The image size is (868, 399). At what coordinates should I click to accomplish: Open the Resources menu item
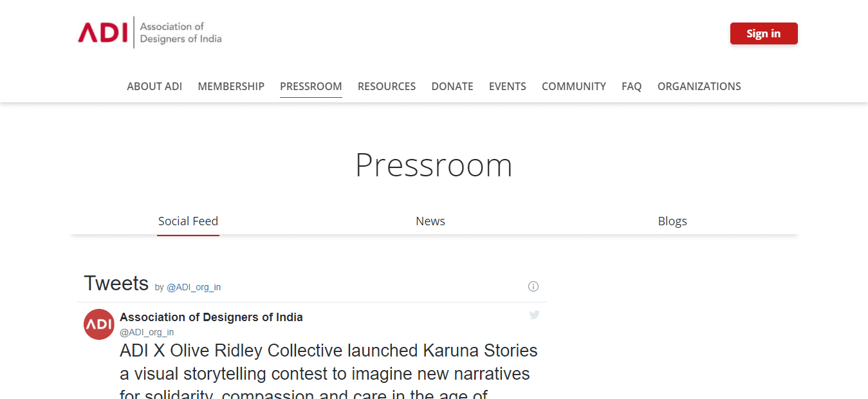(x=387, y=86)
